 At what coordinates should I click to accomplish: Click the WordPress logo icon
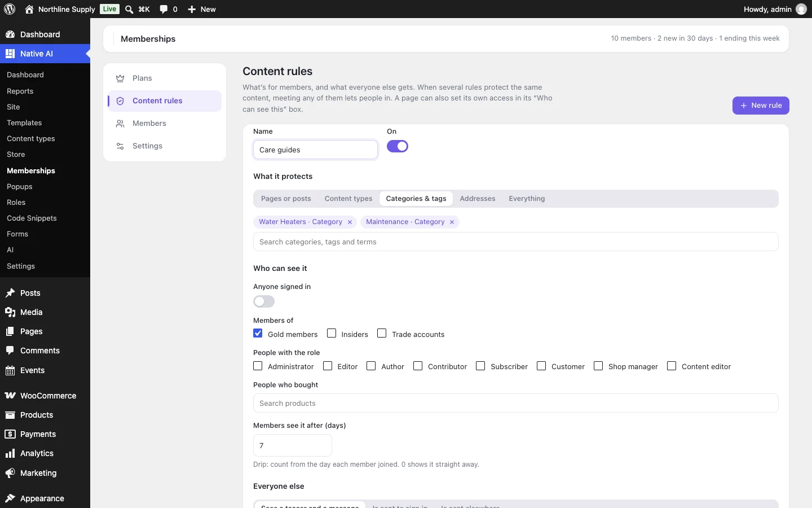10,9
